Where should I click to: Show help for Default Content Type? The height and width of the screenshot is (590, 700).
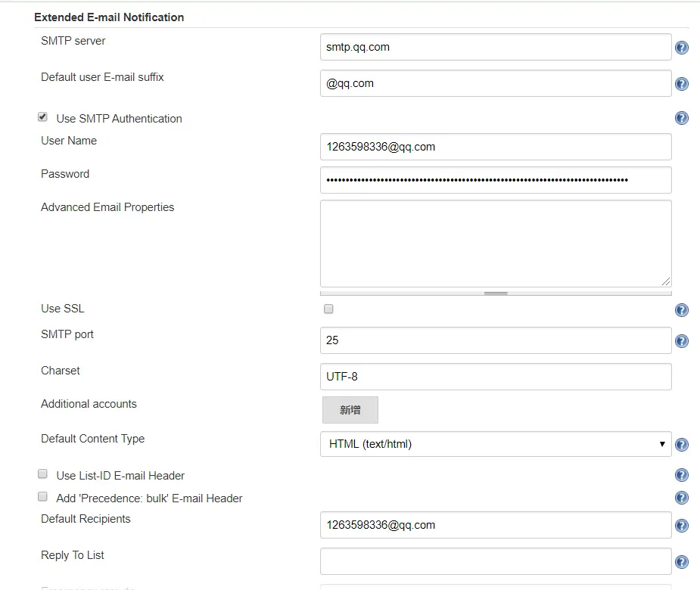681,445
